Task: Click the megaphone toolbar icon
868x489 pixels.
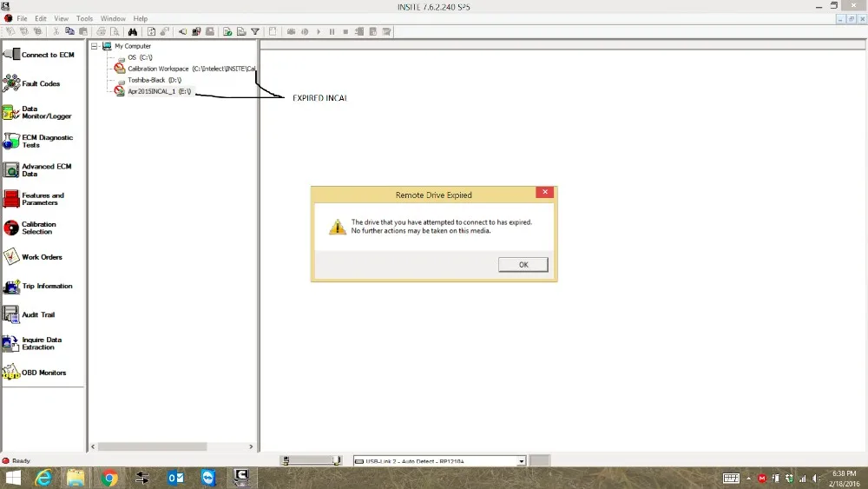Action: pyautogui.click(x=182, y=31)
